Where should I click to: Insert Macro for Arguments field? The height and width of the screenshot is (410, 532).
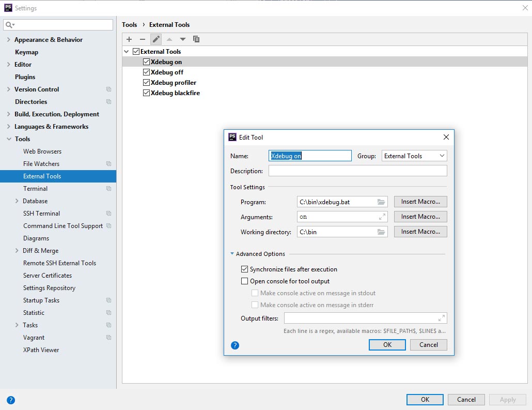pyautogui.click(x=420, y=217)
